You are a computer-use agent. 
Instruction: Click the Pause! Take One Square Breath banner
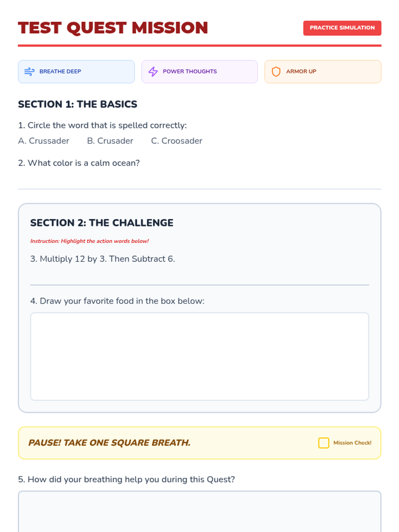[x=110, y=443]
